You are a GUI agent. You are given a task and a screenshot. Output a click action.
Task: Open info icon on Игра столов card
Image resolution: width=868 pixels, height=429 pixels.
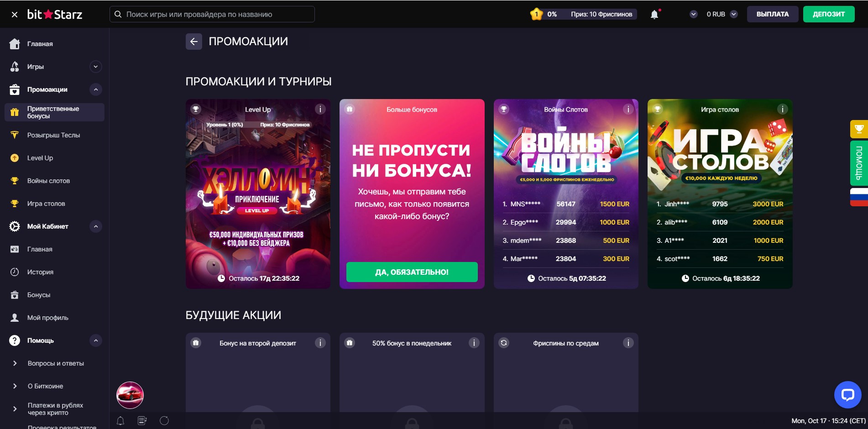[x=782, y=109]
